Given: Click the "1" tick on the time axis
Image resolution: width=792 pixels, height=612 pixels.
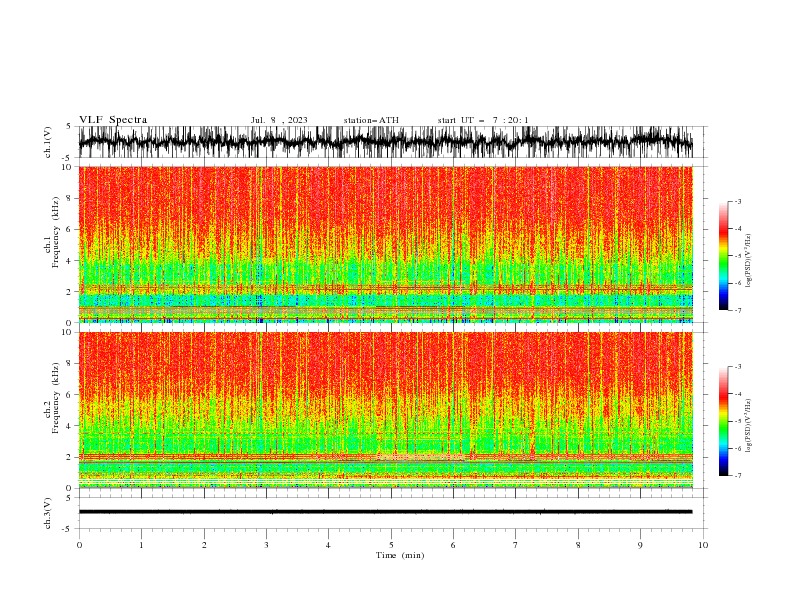Looking at the screenshot, I should (x=141, y=545).
